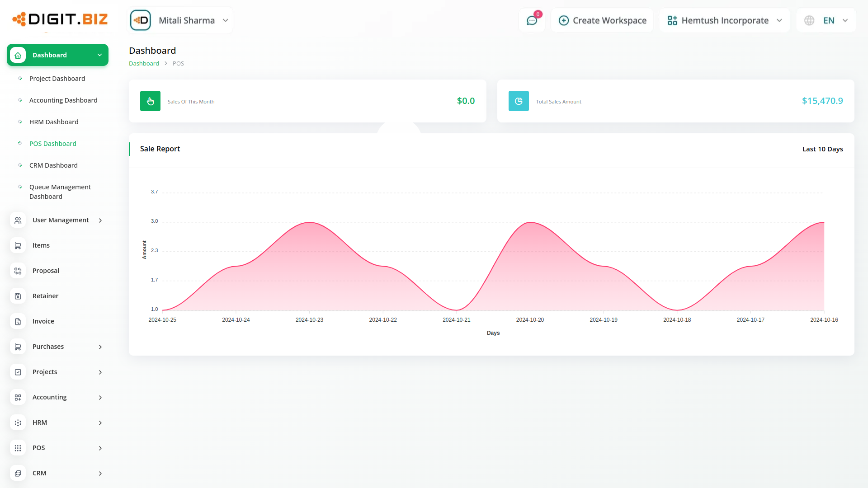
Task: Click the Retainer sidebar icon
Action: point(18,296)
